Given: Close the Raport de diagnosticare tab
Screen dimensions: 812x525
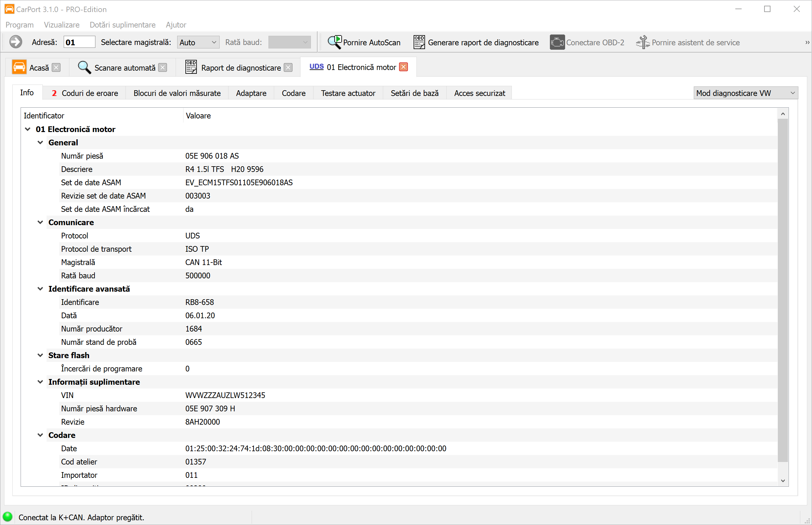Looking at the screenshot, I should tap(288, 67).
